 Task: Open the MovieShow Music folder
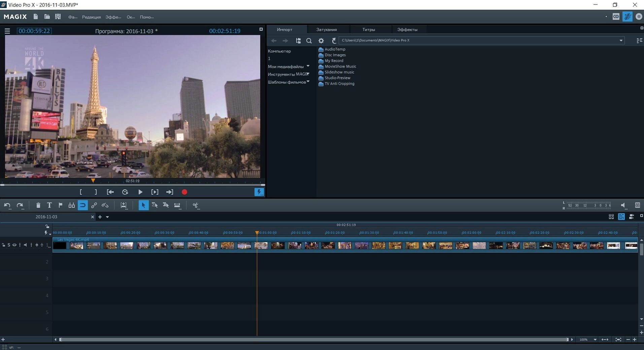(x=338, y=66)
